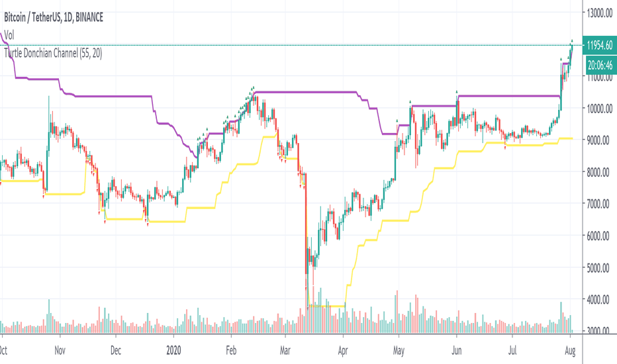Click the 13000.00 price axis label
The image size is (617, 364).
600,13
